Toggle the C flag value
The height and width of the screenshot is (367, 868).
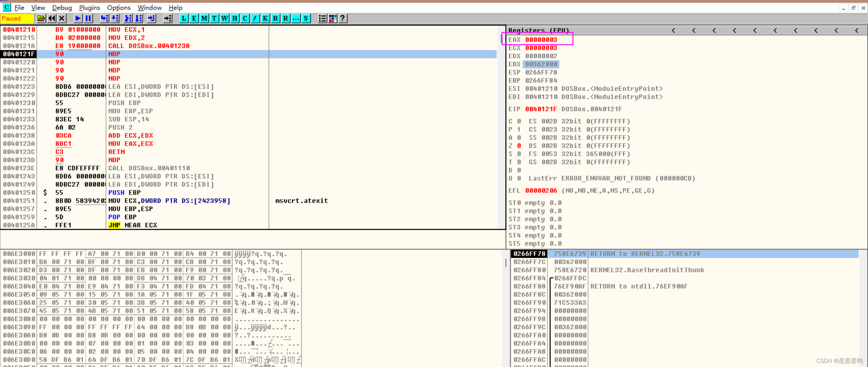pos(519,121)
